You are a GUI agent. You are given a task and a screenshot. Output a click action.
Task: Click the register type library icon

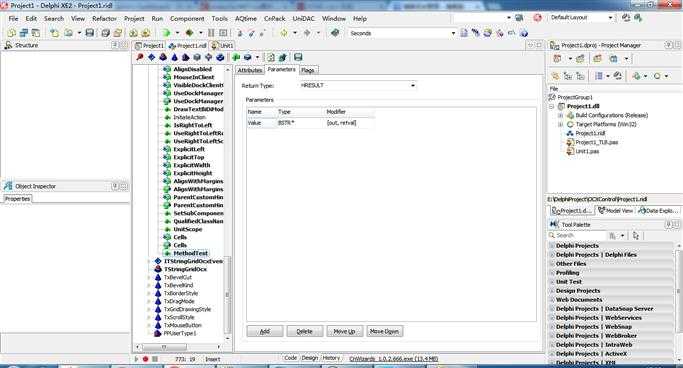point(282,57)
